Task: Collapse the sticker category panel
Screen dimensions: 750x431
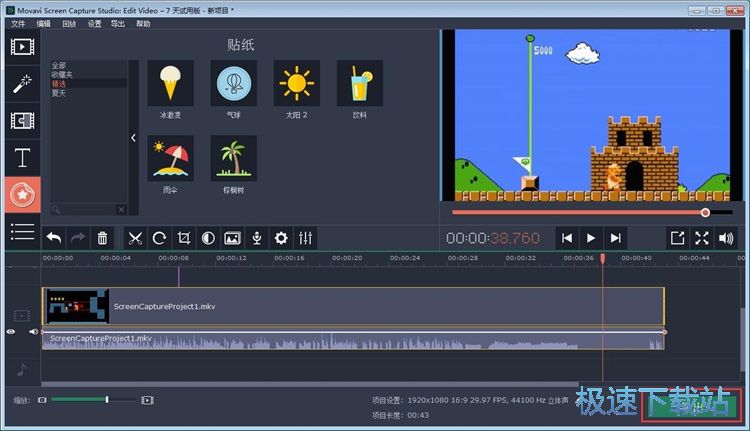Action: tap(133, 138)
